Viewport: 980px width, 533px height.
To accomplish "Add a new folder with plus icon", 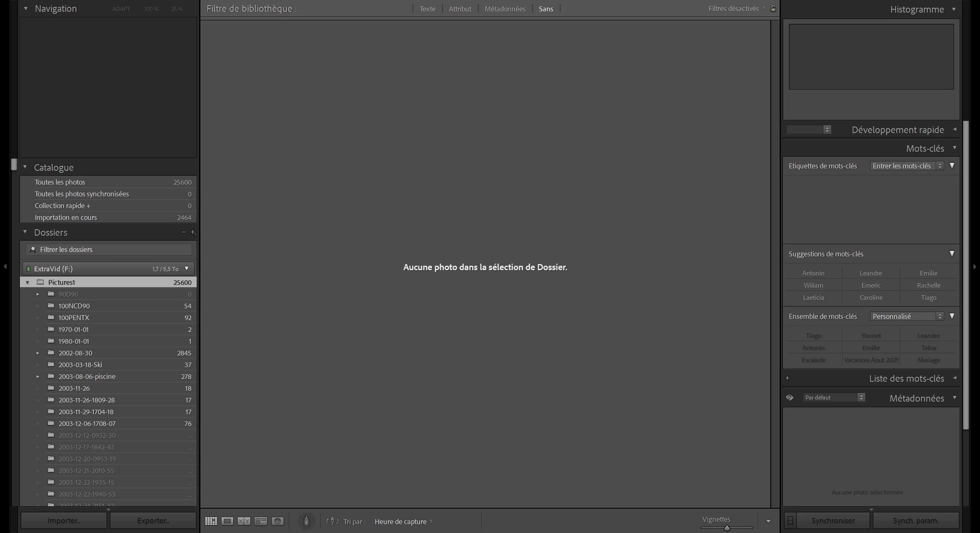I will point(193,232).
